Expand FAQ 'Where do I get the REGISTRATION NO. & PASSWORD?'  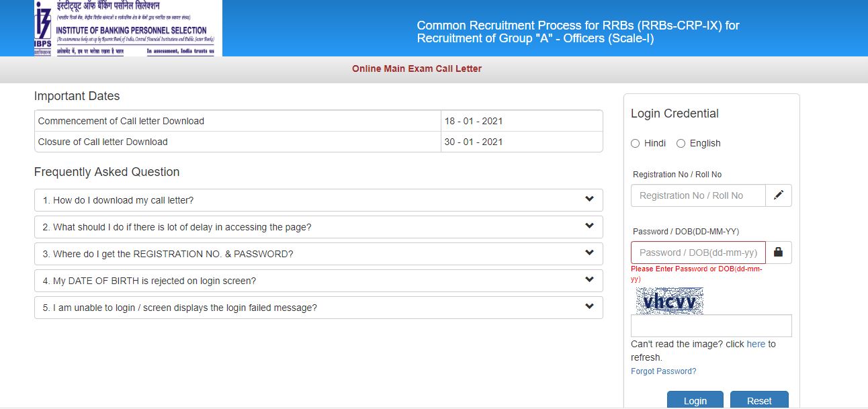coord(318,254)
